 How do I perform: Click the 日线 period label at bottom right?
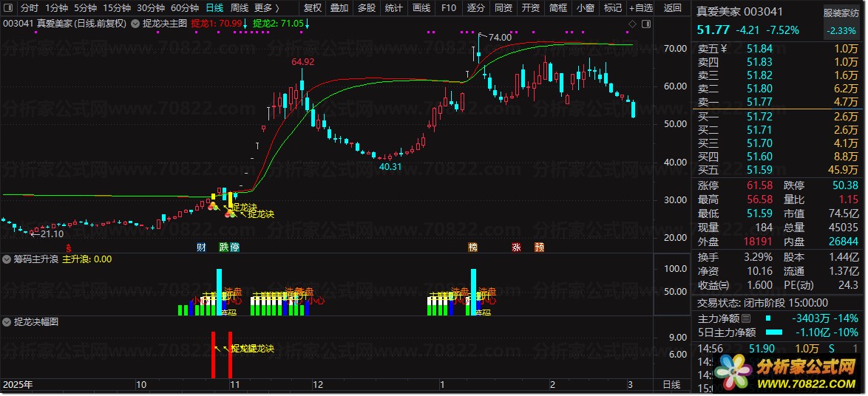click(672, 384)
